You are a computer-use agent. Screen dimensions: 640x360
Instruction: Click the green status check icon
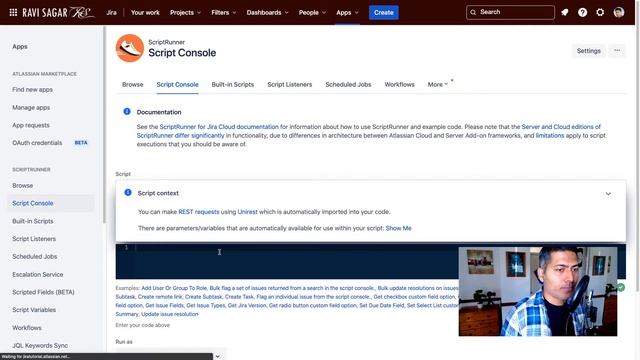[x=621, y=287]
